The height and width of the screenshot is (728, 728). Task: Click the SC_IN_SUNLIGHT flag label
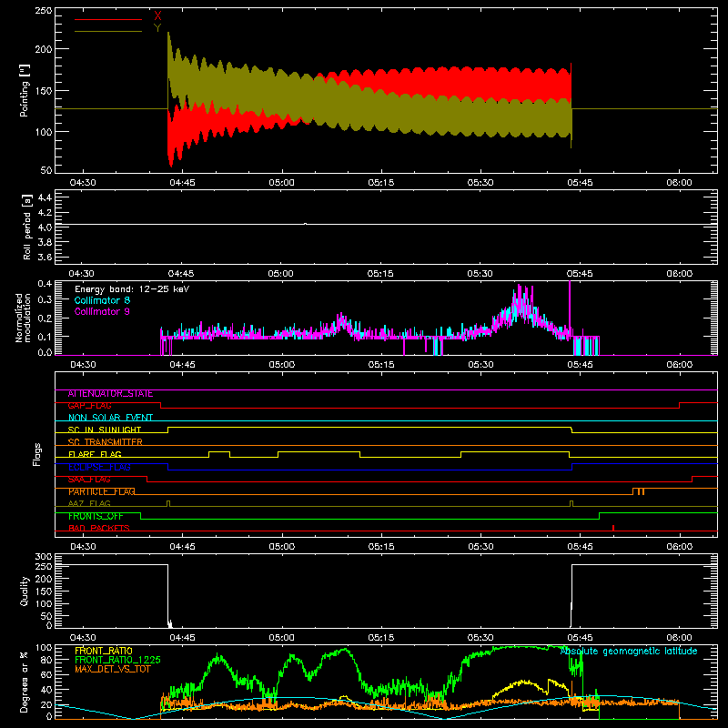point(105,430)
